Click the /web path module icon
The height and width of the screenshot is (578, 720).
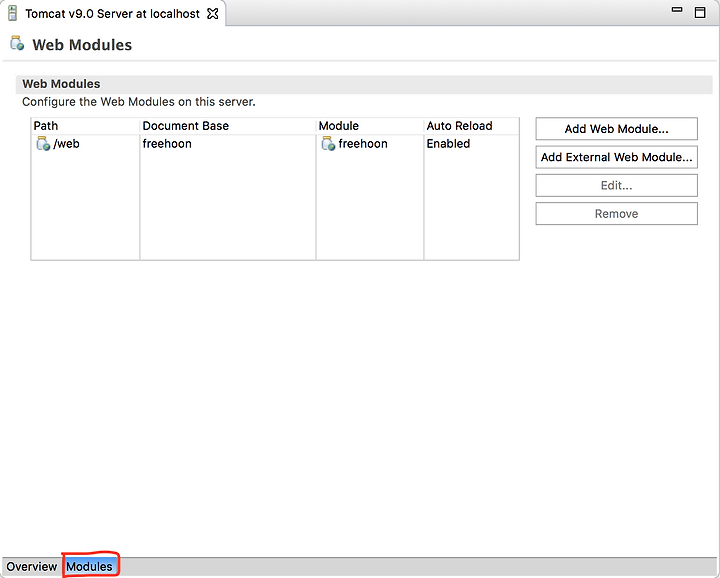(43, 144)
